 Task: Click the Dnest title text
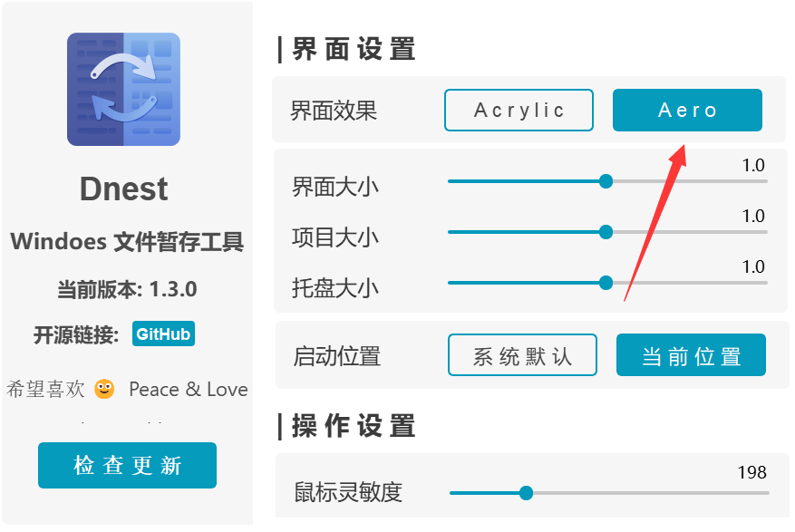click(x=123, y=189)
